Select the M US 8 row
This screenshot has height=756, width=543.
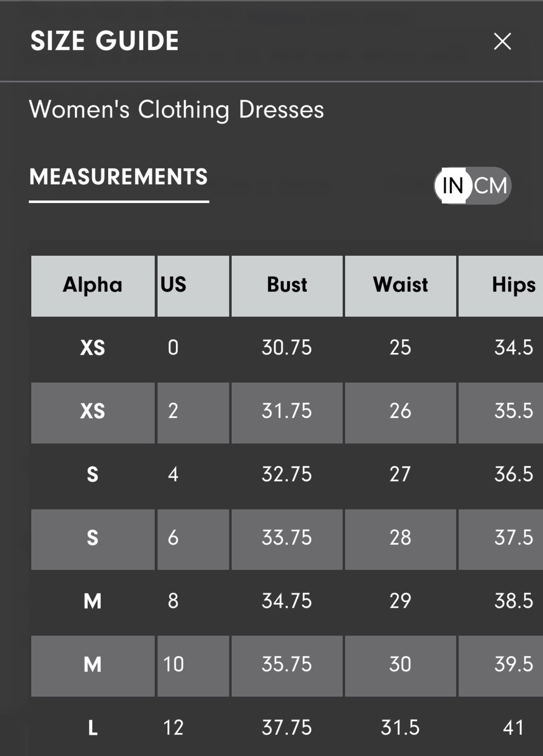(x=287, y=601)
